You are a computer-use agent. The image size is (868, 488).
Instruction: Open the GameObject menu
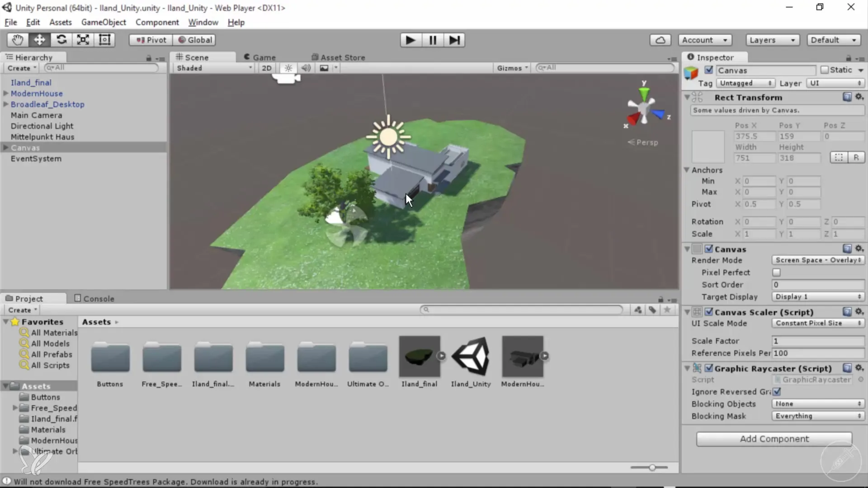click(x=104, y=22)
